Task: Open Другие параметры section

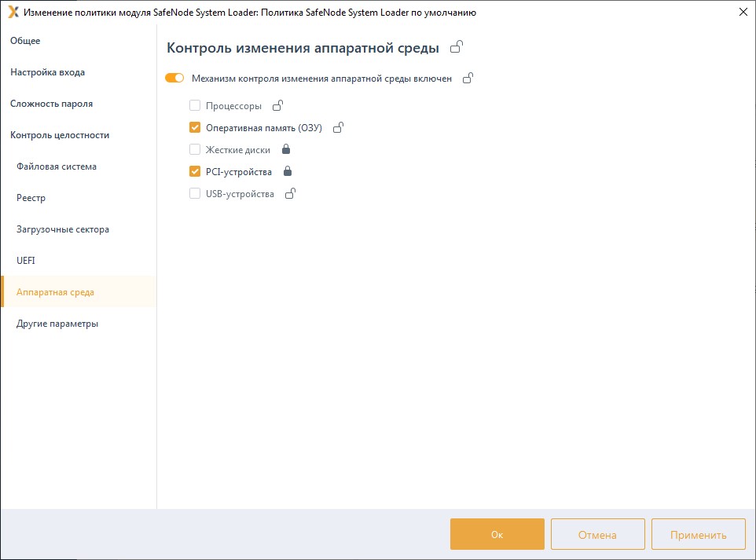Action: (x=78, y=324)
